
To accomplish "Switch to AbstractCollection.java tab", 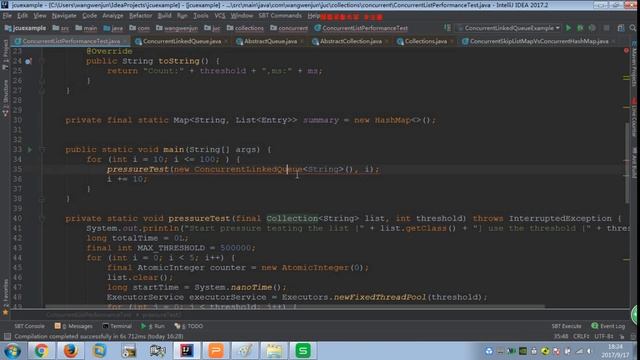I will [x=351, y=41].
